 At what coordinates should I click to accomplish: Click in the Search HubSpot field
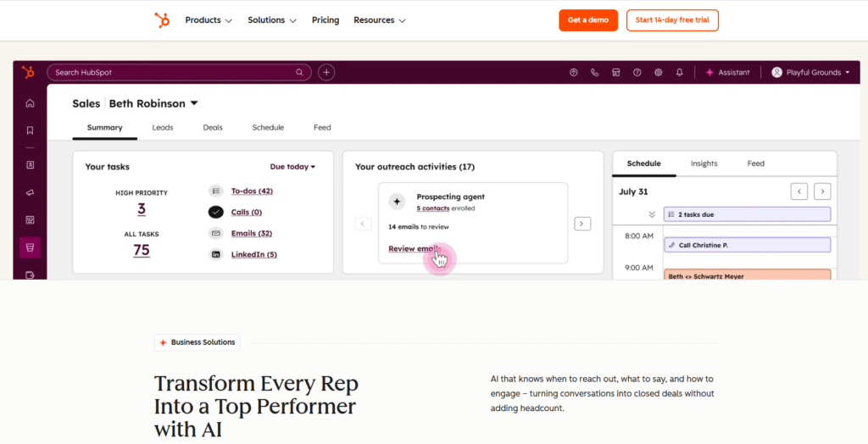(x=180, y=73)
